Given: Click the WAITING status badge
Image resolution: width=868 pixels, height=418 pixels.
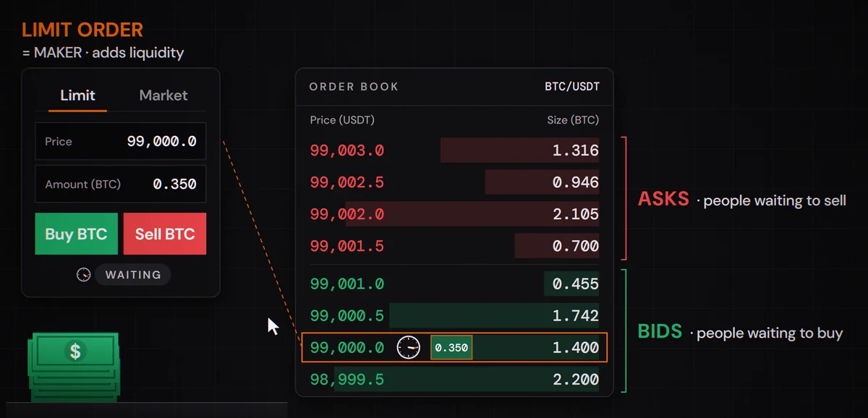Looking at the screenshot, I should pyautogui.click(x=133, y=275).
